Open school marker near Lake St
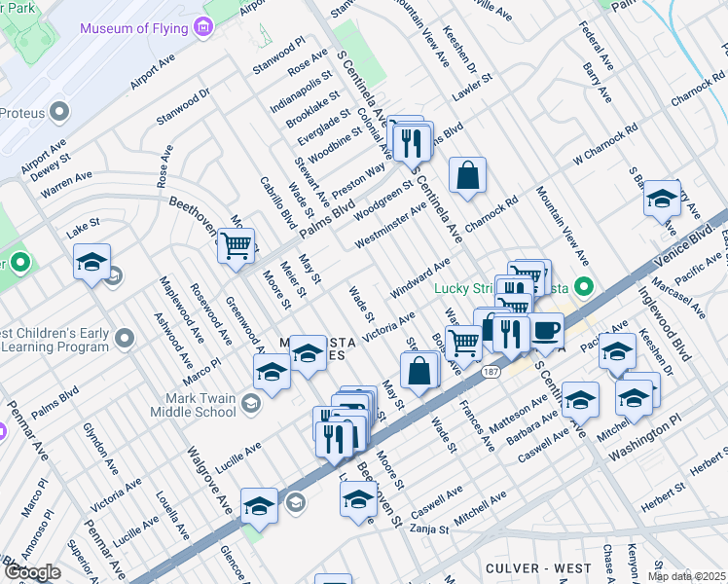 tap(91, 264)
